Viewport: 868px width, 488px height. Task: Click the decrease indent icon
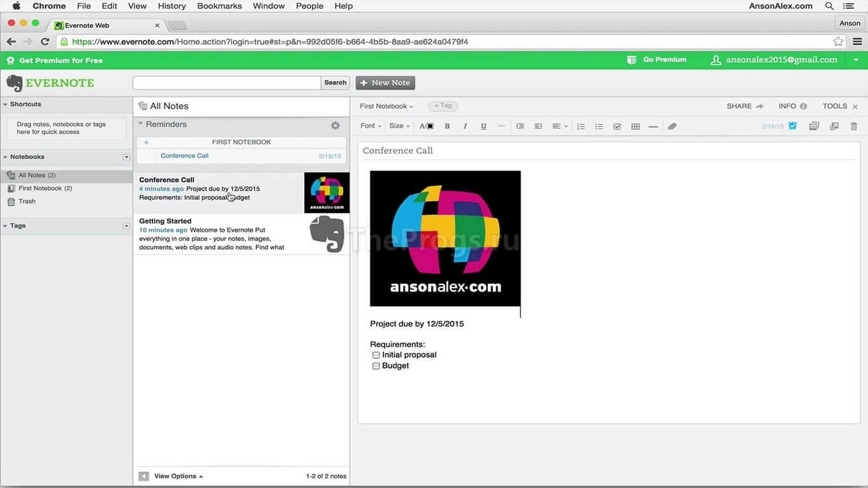tap(538, 126)
